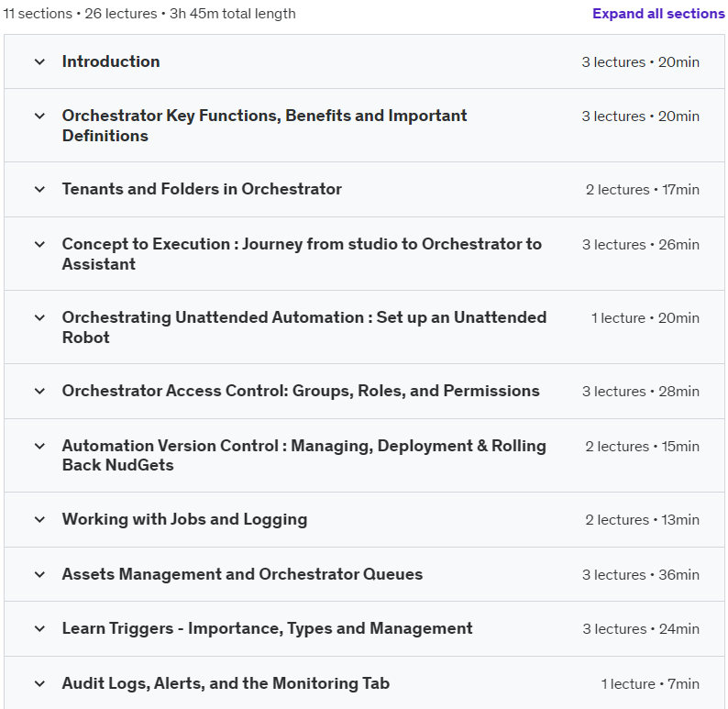Click '3 lectures • 24min' text
This screenshot has height=709, width=728.
[x=641, y=628]
